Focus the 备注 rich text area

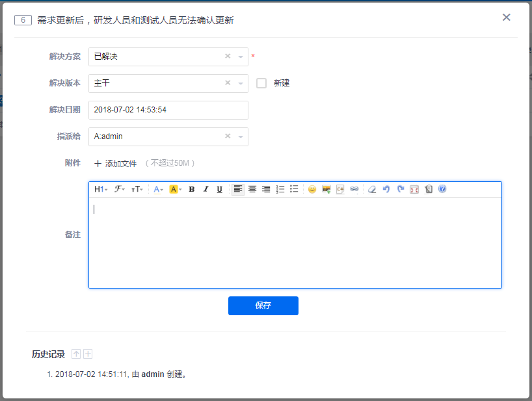coord(295,242)
